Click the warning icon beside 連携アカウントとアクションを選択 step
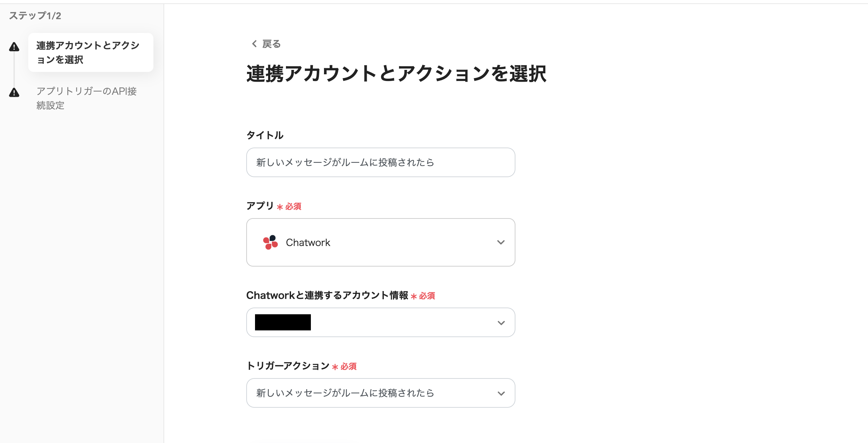 tap(14, 47)
